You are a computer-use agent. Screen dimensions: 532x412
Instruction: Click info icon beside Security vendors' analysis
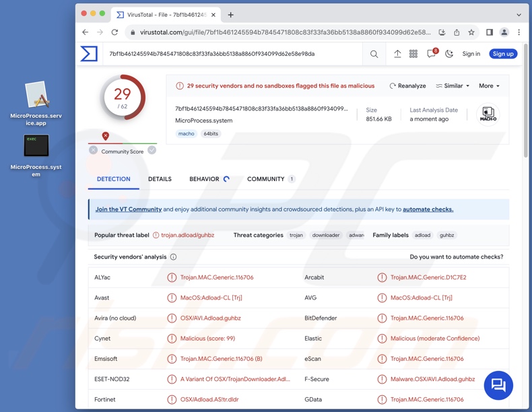[173, 257]
